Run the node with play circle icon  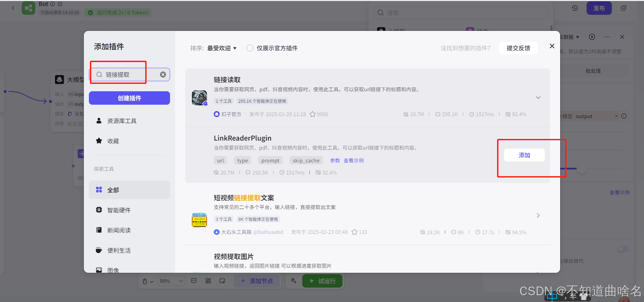pos(592,37)
